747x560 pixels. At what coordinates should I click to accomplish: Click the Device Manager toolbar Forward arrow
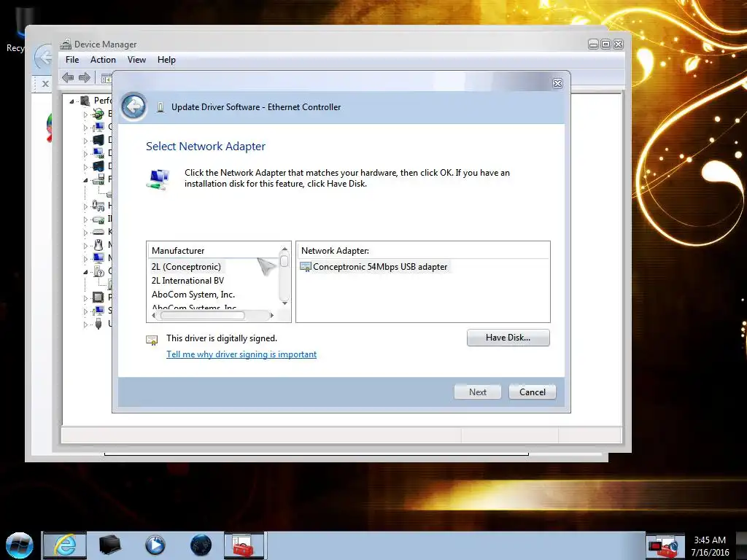click(x=85, y=77)
